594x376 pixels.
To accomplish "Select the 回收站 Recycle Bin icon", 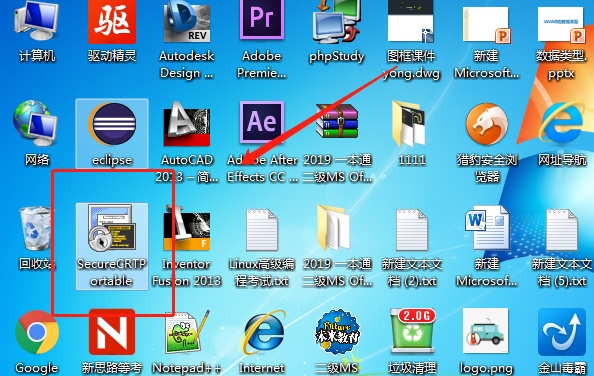I will (35, 228).
